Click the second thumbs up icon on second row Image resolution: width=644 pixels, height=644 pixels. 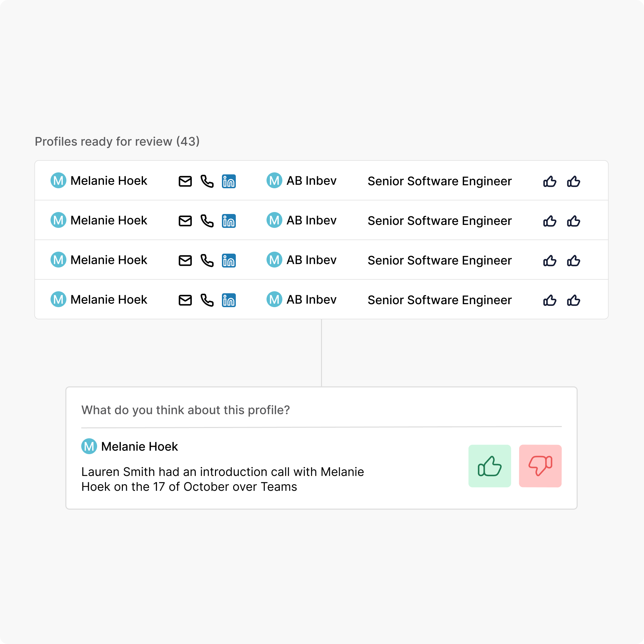pyautogui.click(x=573, y=220)
